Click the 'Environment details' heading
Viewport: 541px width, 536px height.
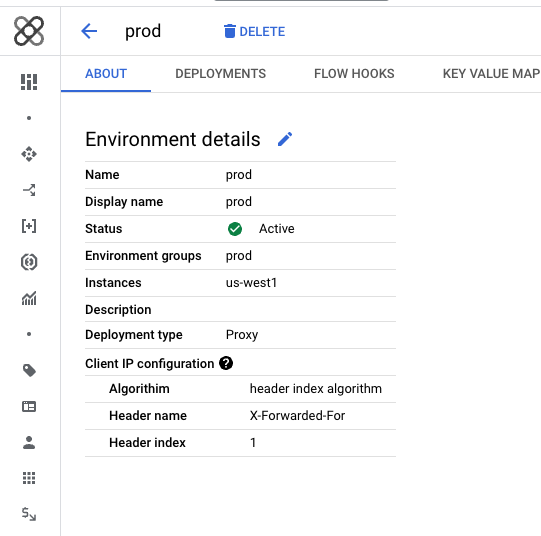(x=173, y=139)
